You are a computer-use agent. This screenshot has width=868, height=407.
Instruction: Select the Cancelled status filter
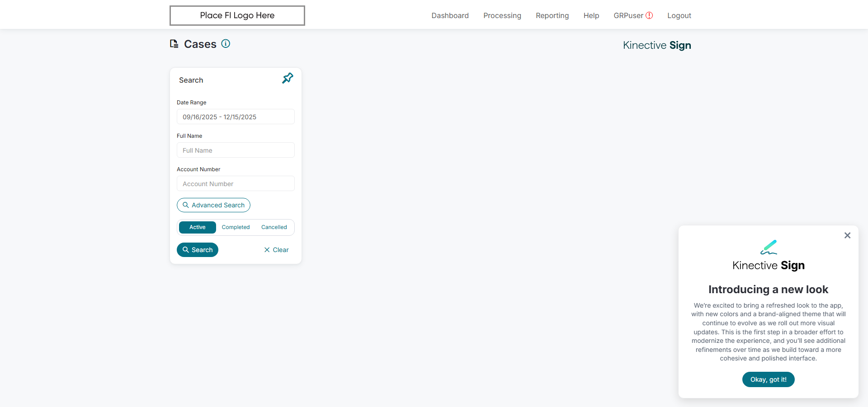(x=274, y=227)
